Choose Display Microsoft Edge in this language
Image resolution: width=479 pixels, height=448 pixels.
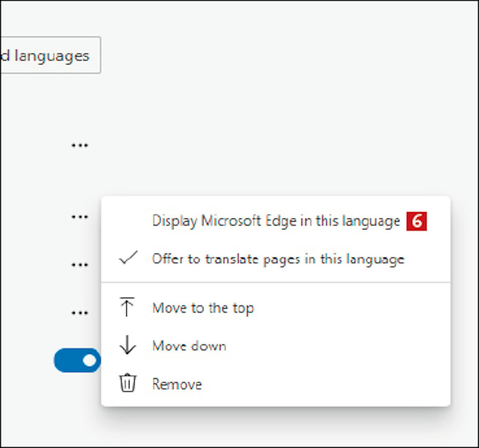point(276,221)
